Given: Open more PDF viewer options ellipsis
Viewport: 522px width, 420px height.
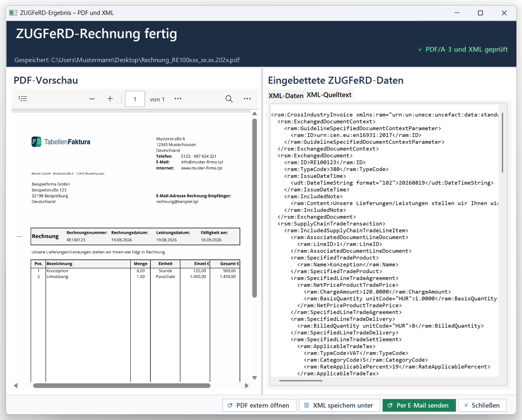Looking at the screenshot, I should pos(247,99).
